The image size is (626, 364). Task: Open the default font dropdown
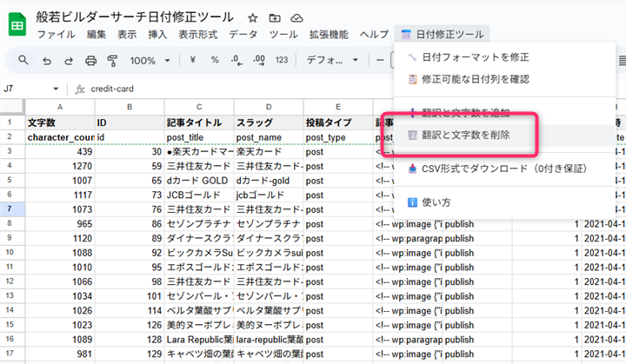(331, 61)
